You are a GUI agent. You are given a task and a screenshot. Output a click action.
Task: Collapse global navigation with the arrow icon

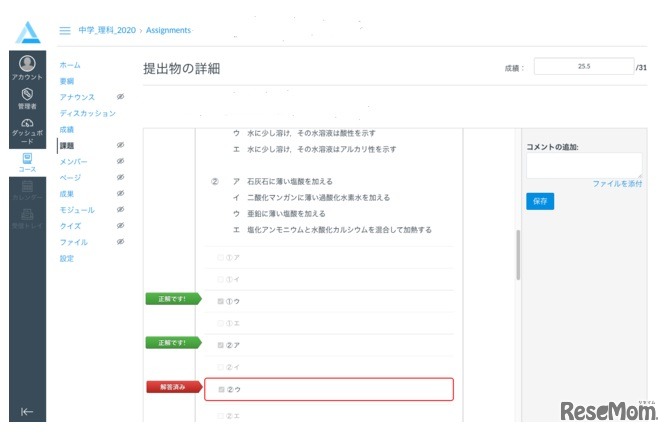(26, 411)
